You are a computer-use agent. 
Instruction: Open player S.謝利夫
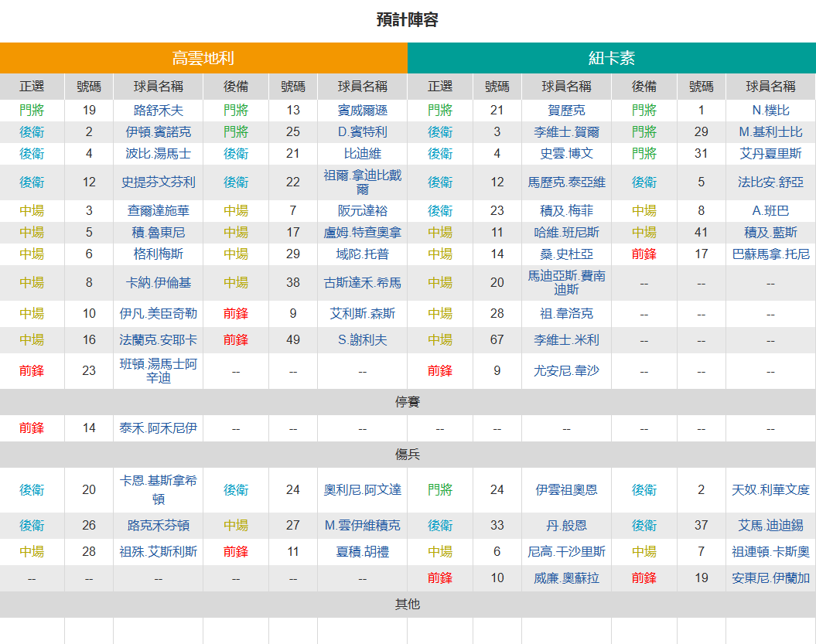click(x=363, y=340)
